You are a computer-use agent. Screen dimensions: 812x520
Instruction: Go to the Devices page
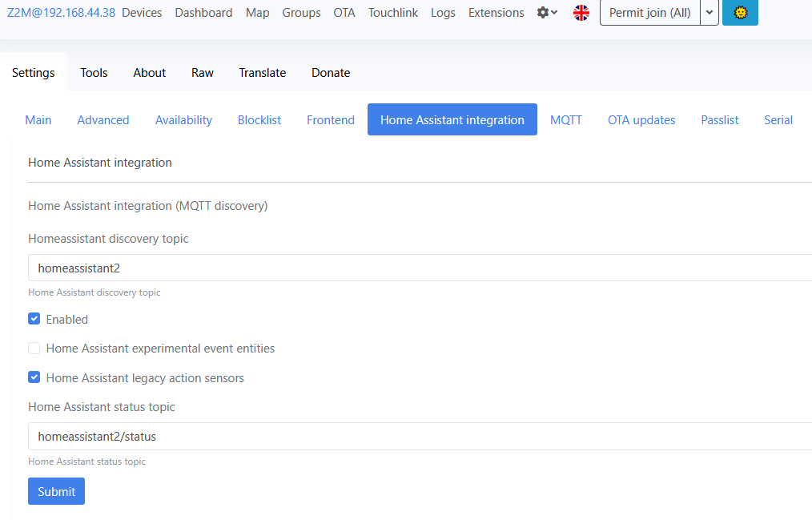click(x=142, y=13)
